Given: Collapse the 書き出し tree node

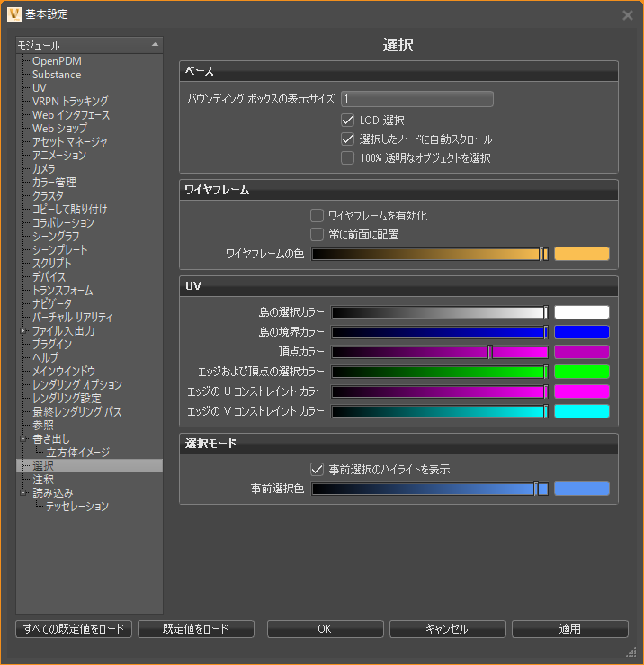Looking at the screenshot, I should click(x=23, y=439).
